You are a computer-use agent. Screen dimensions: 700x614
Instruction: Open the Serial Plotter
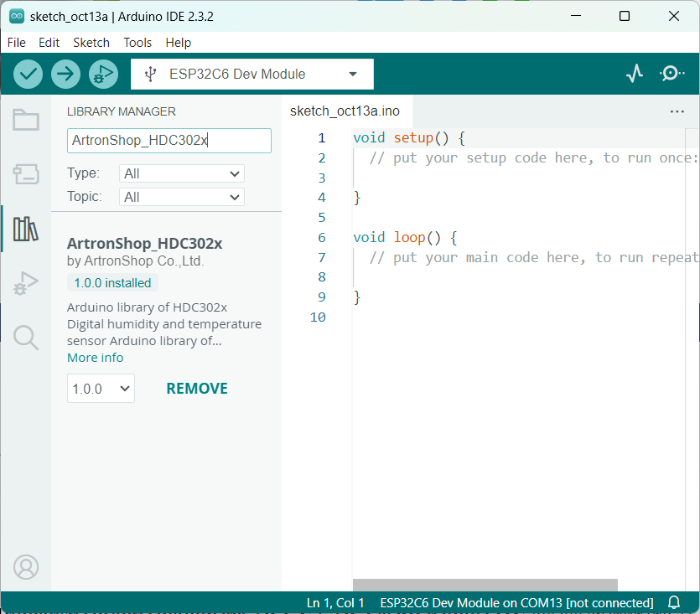pos(635,74)
